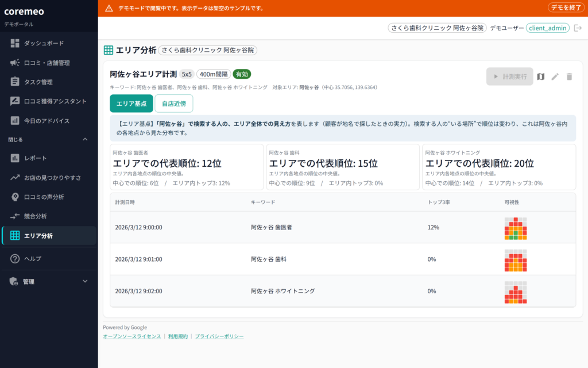Expand the 管理 menu chevron
This screenshot has width=588, height=368.
(x=85, y=281)
